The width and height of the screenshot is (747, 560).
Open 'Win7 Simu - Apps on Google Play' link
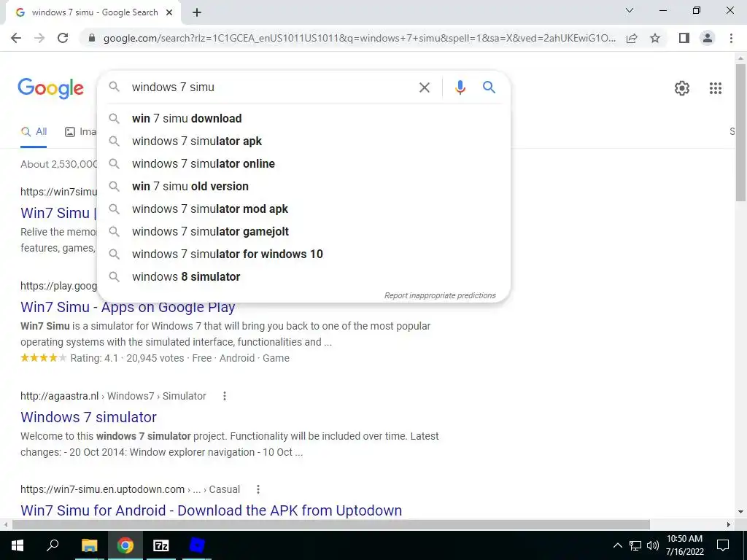coord(128,307)
